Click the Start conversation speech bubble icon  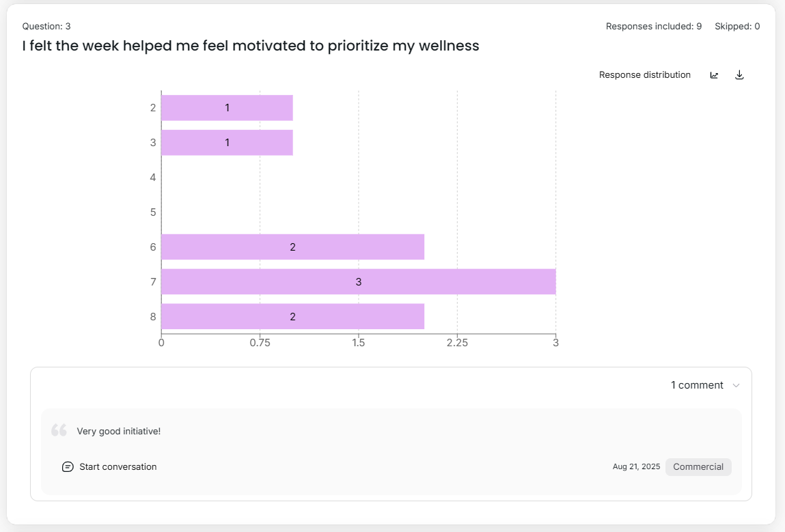[68, 466]
